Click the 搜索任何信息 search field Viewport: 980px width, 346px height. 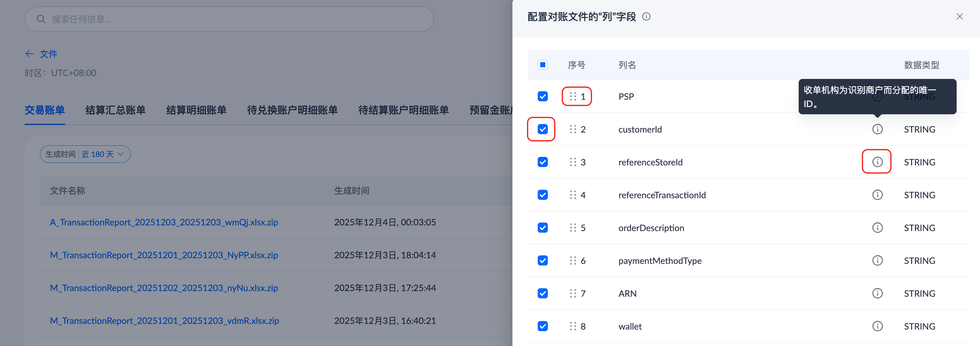(236, 19)
